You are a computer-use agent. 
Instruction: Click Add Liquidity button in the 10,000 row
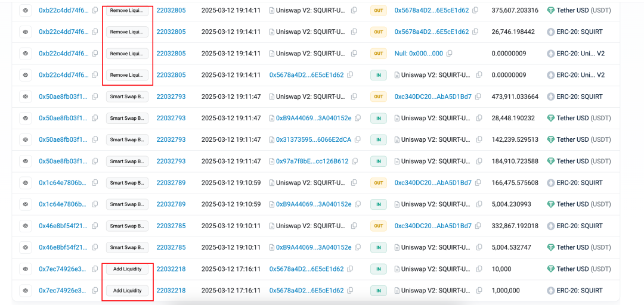pos(127,269)
